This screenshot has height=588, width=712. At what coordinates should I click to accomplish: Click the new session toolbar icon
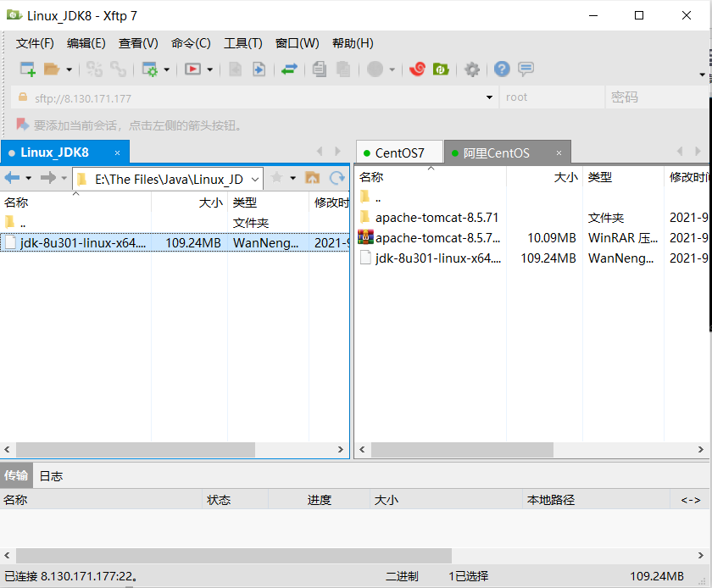pos(28,69)
